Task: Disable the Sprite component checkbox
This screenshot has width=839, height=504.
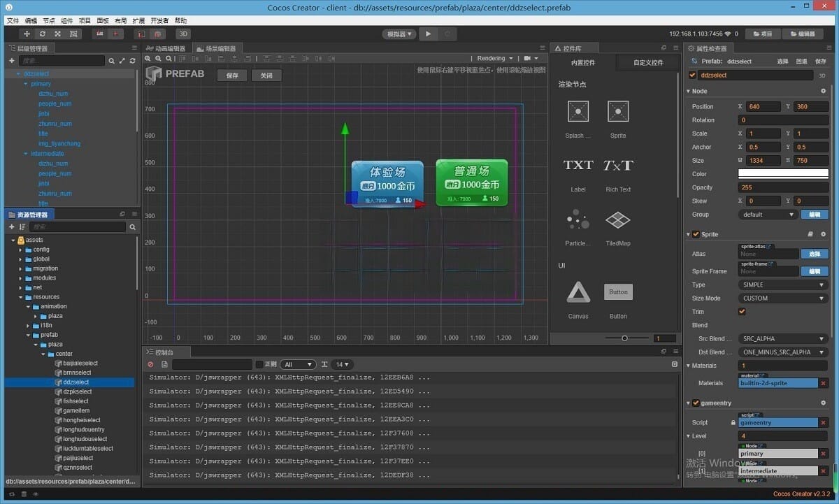Action: coord(696,234)
